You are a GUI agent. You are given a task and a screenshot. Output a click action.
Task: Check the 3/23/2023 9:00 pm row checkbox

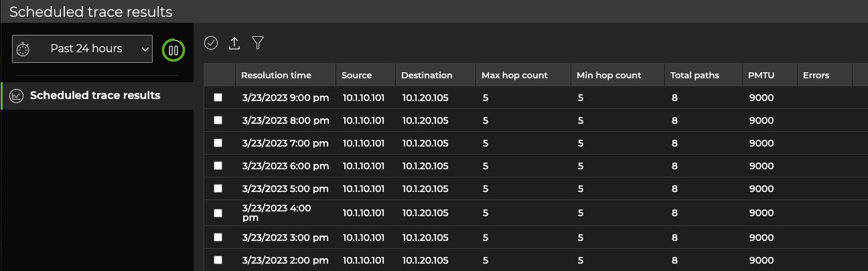click(x=218, y=98)
